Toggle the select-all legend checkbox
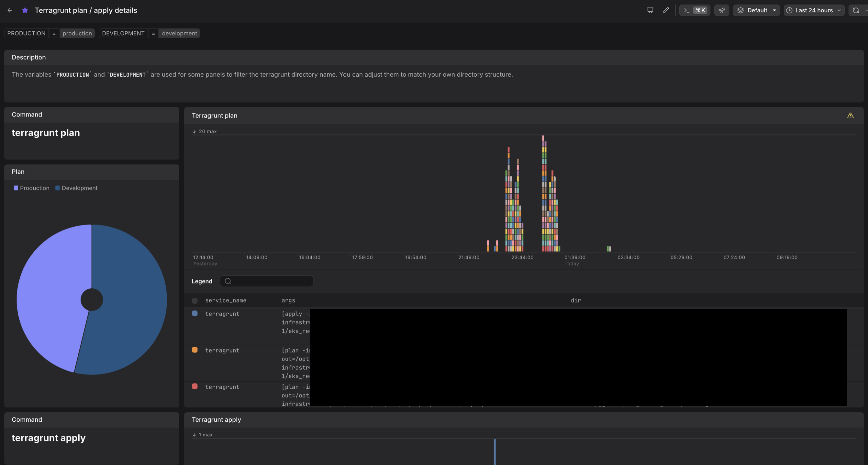868x465 pixels. (195, 301)
